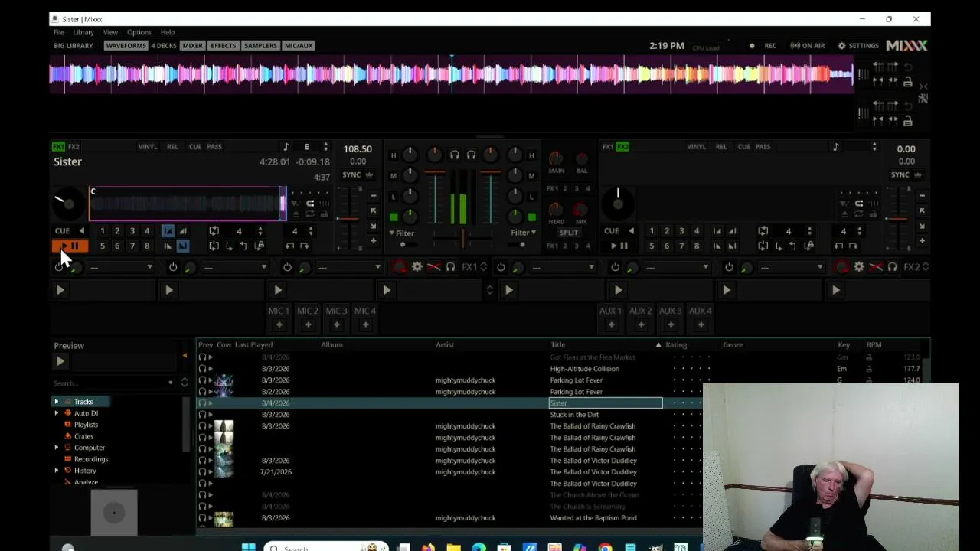Click deck 2 play/pause button

click(619, 246)
